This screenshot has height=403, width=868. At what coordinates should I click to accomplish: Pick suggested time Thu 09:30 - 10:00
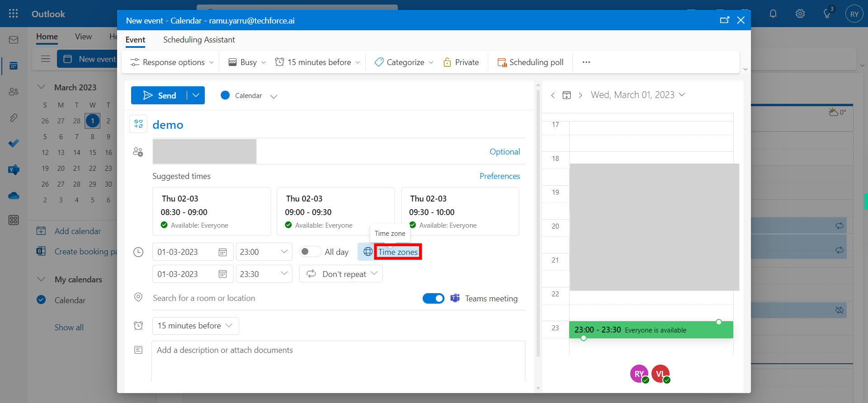460,211
